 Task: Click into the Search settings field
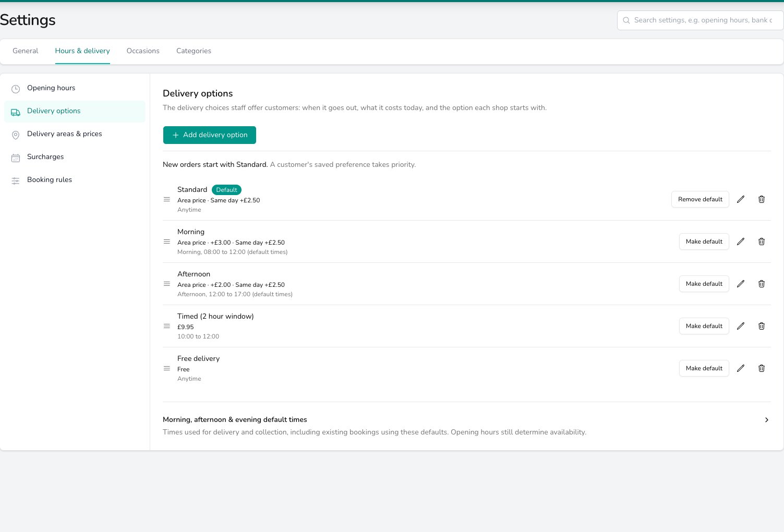701,20
